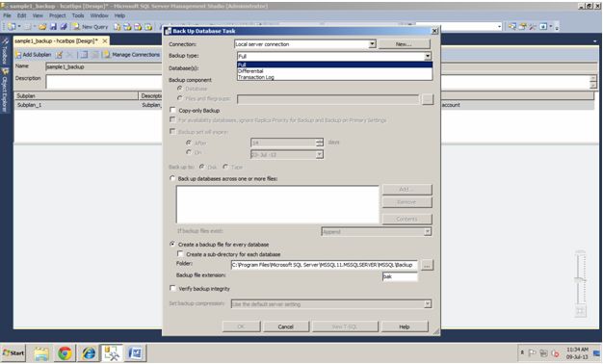Open the Toolbox side panel tab
This screenshot has width=603, height=364.
[x=5, y=51]
